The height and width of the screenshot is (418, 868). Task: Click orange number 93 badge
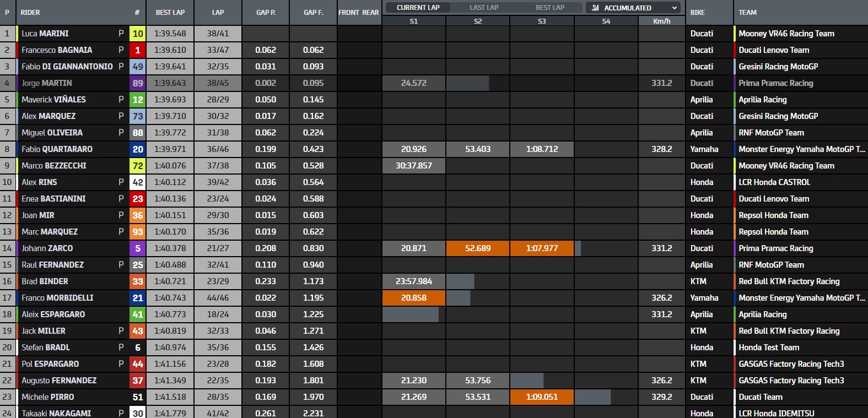click(138, 232)
